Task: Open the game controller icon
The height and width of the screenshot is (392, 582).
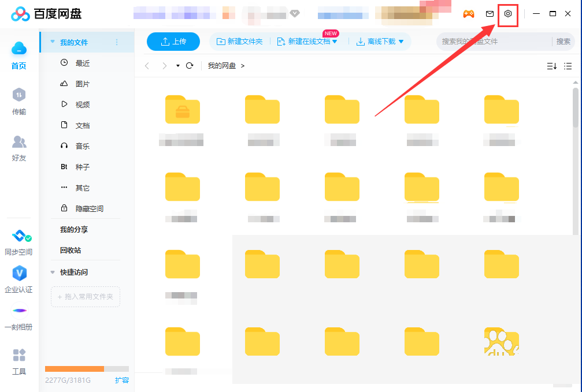Action: click(469, 14)
